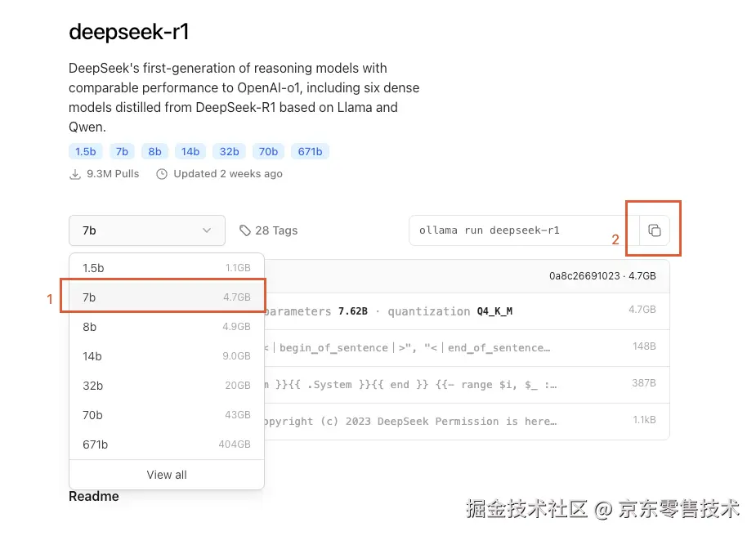Click the tag icon beside 28 Tags
Screen dimensions: 756x536
[245, 230]
